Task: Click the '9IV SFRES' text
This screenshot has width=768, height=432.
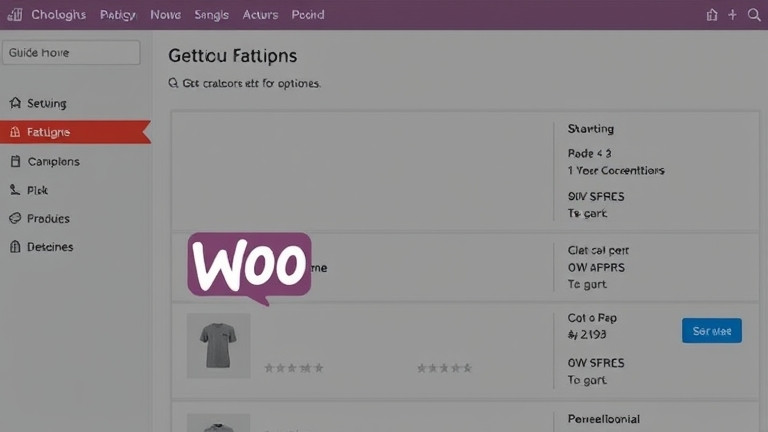Action: (x=596, y=196)
